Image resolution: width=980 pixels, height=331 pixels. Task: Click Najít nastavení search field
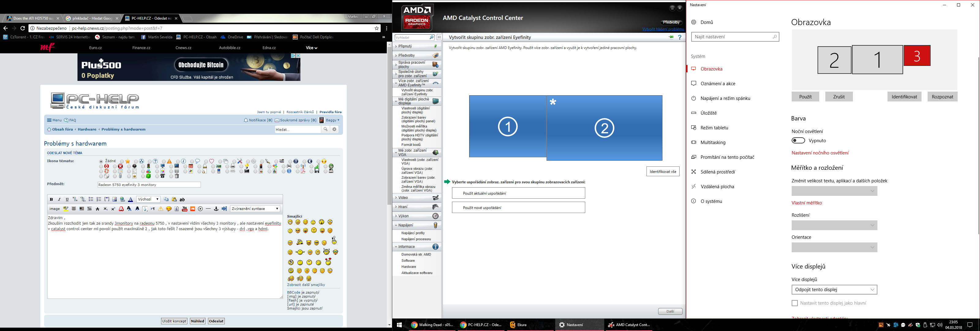tap(735, 37)
